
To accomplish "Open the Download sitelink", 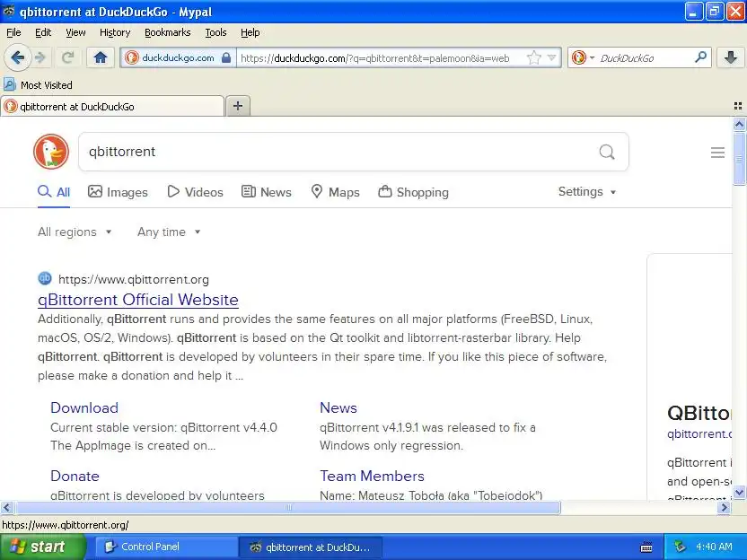I will 84,407.
